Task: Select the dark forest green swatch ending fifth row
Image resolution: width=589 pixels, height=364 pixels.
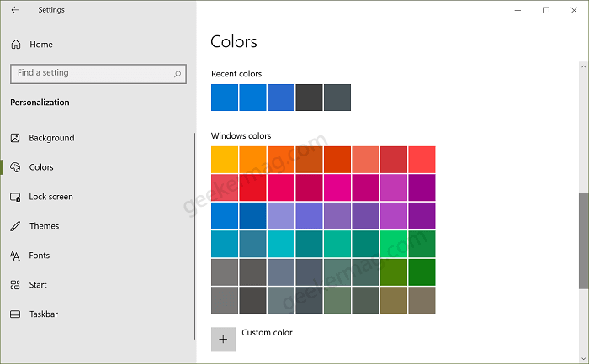Action: pos(422,272)
